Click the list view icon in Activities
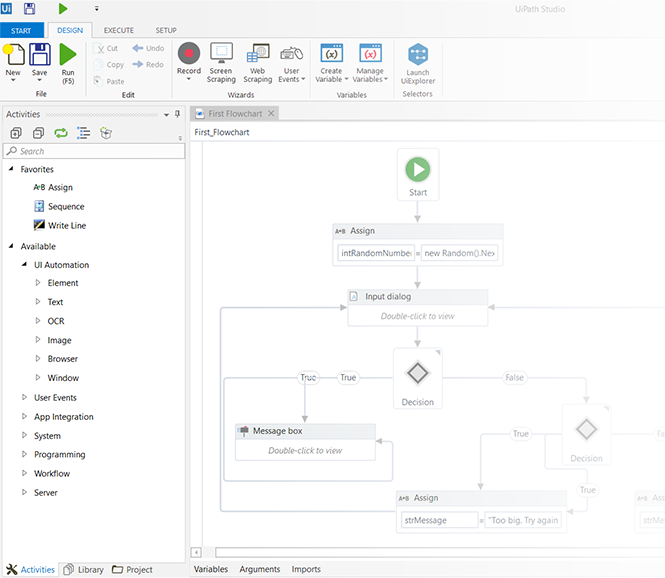The width and height of the screenshot is (665, 578). click(x=84, y=133)
